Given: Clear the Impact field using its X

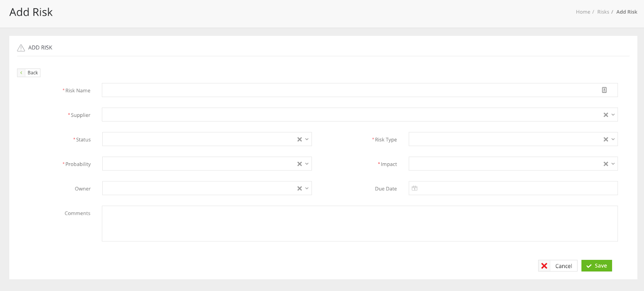Looking at the screenshot, I should (x=606, y=164).
